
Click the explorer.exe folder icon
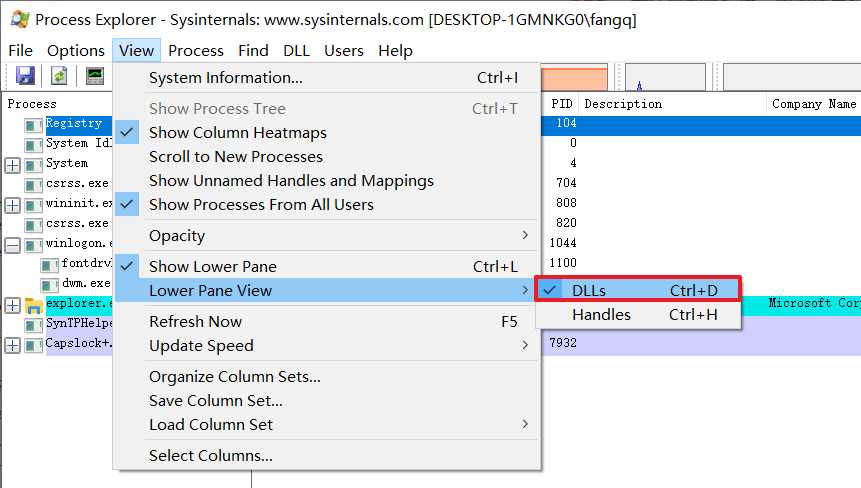tap(33, 305)
